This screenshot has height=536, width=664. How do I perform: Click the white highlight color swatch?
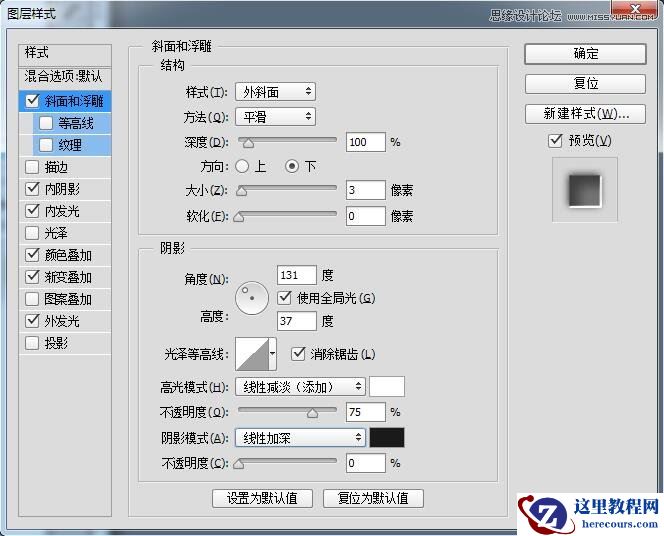pyautogui.click(x=387, y=386)
